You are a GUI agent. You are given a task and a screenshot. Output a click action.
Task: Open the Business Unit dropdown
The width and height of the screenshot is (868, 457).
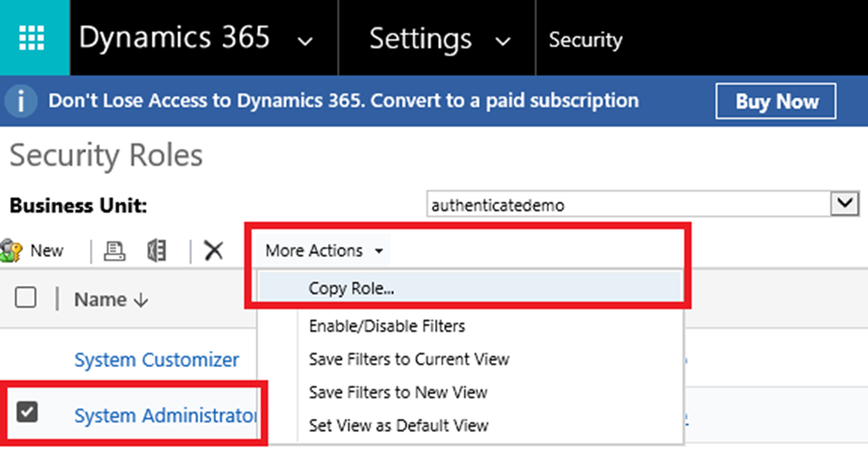tap(842, 204)
